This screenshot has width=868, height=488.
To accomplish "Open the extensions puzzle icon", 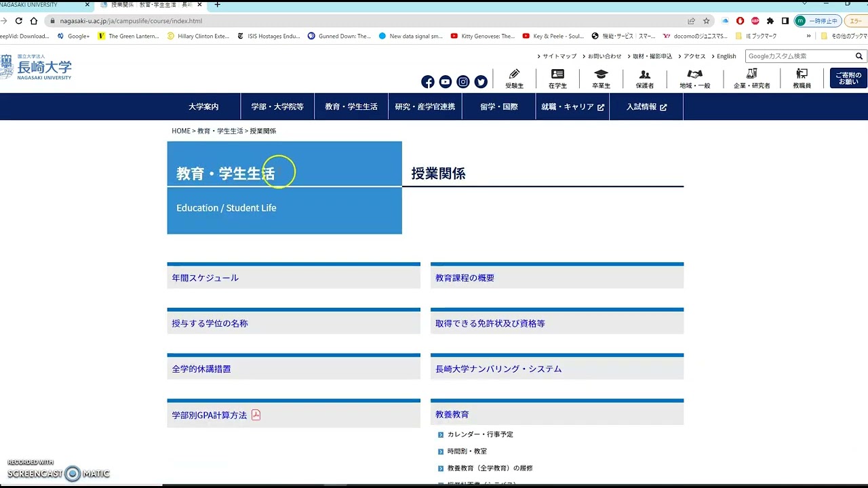I will (770, 21).
